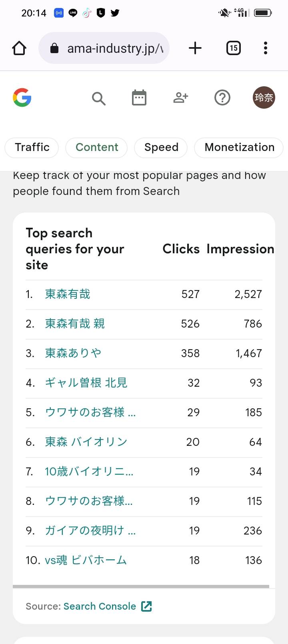
Task: Open the help question mark menu
Action: (222, 97)
